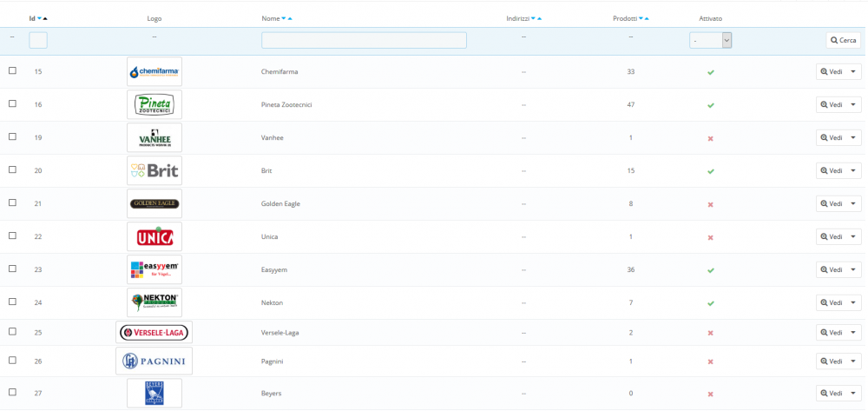Toggle the green check status for Chemifarma
Viewport: 868px width, 411px height.
710,72
